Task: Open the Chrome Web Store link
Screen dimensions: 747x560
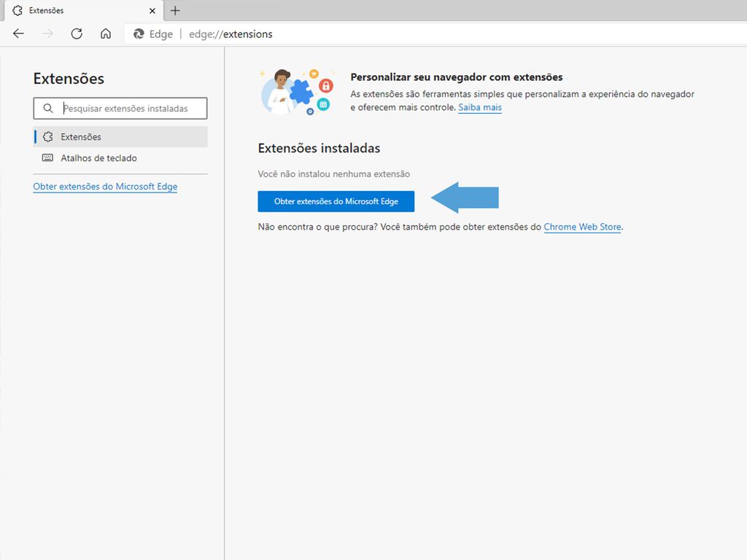Action: (582, 227)
